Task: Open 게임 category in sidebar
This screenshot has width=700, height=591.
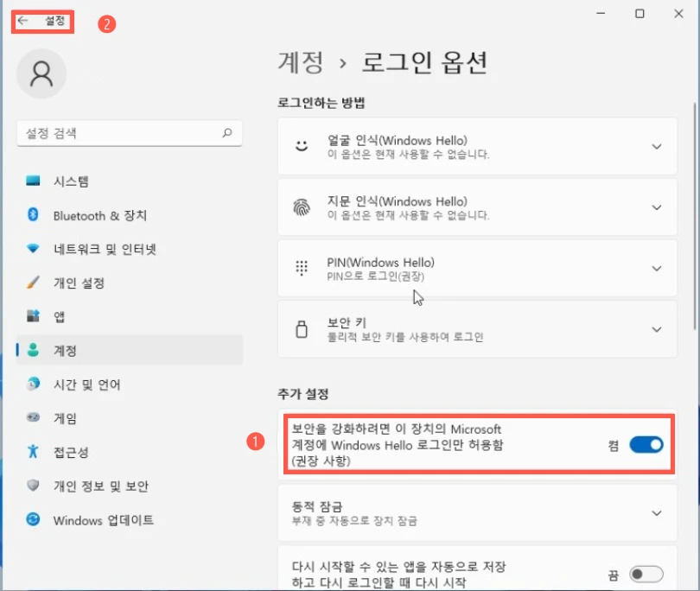Action: pos(130,417)
